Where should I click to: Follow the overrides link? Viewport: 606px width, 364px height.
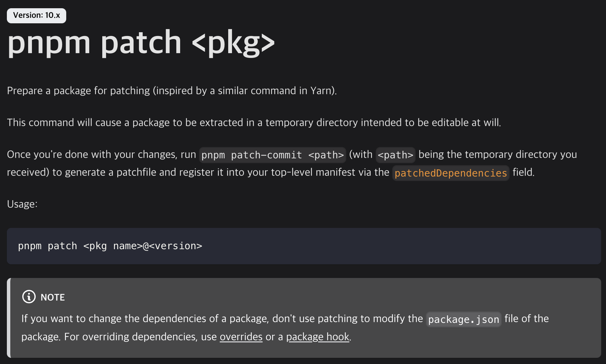241,337
